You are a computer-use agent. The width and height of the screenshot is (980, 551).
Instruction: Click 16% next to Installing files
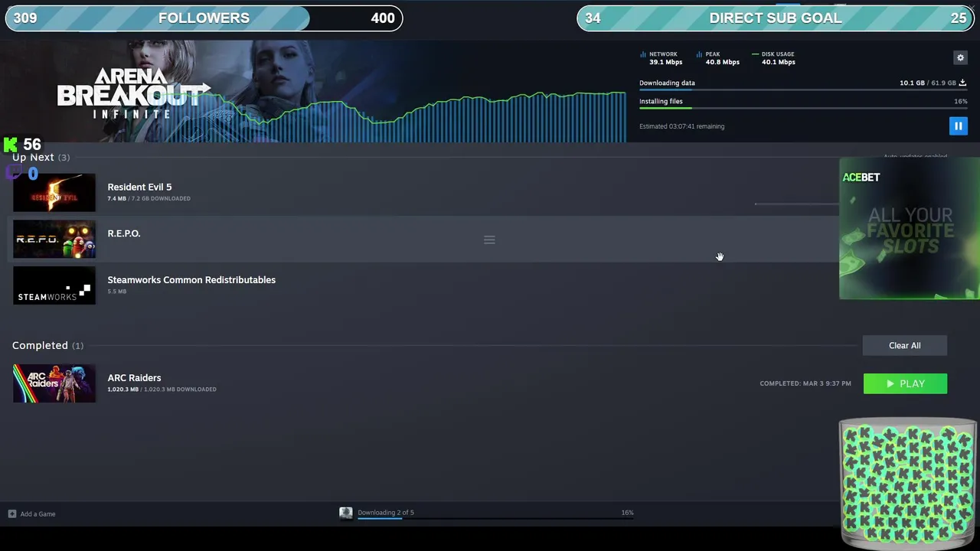point(960,101)
